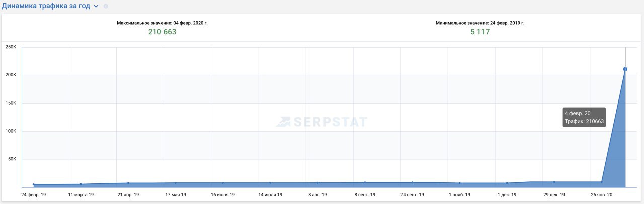Click the "29 дек. 19" x-axis label
This screenshot has height=204, width=644.
[554, 194]
